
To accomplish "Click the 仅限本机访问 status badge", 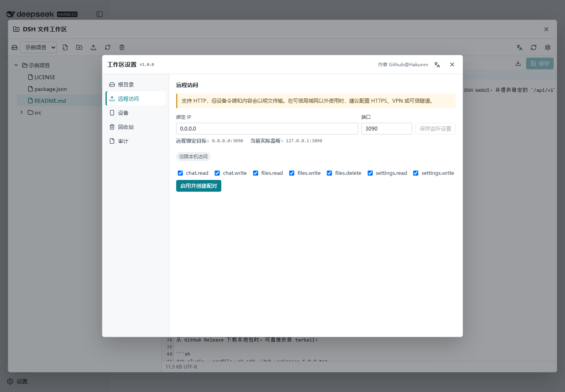I will coord(193,157).
